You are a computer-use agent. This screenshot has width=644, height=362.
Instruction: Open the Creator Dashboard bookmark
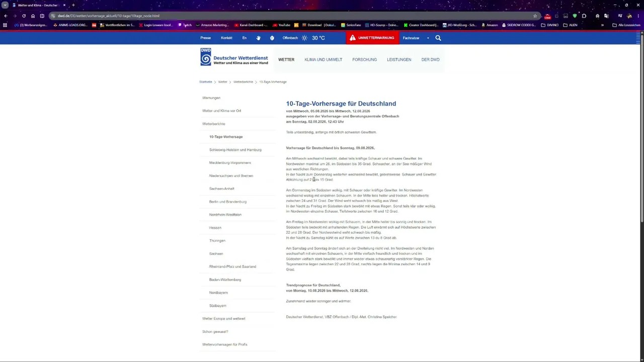point(421,25)
